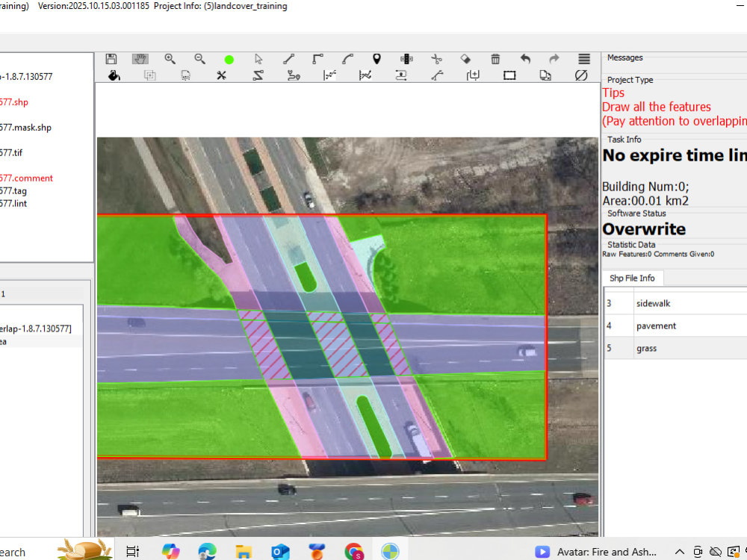Click the add-region bracket plus icon

pyautogui.click(x=473, y=75)
